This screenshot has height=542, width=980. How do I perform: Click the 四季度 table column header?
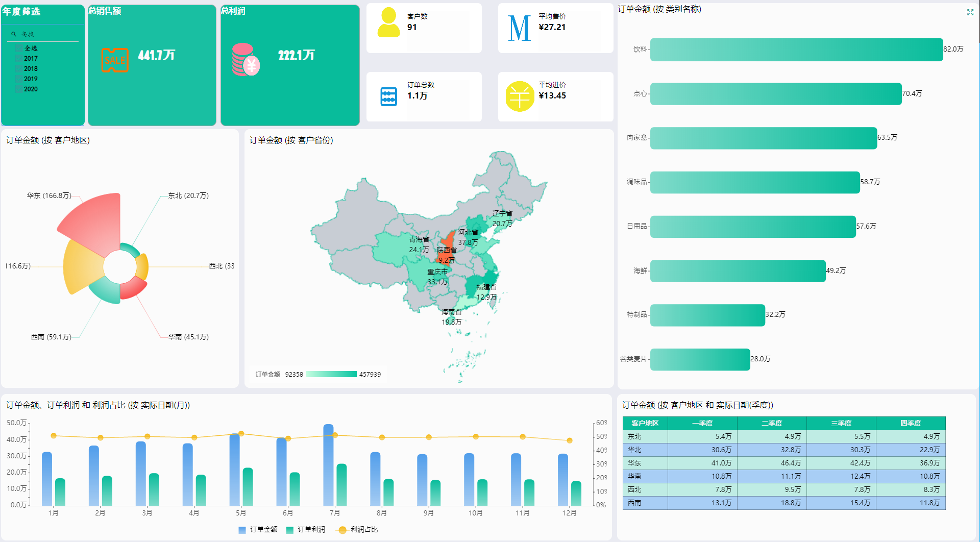click(x=911, y=423)
